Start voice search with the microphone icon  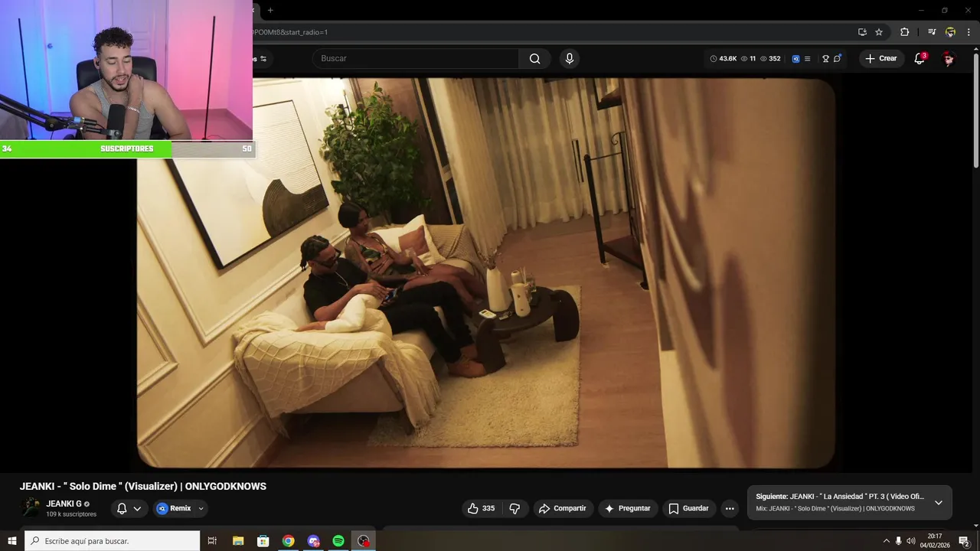569,58
